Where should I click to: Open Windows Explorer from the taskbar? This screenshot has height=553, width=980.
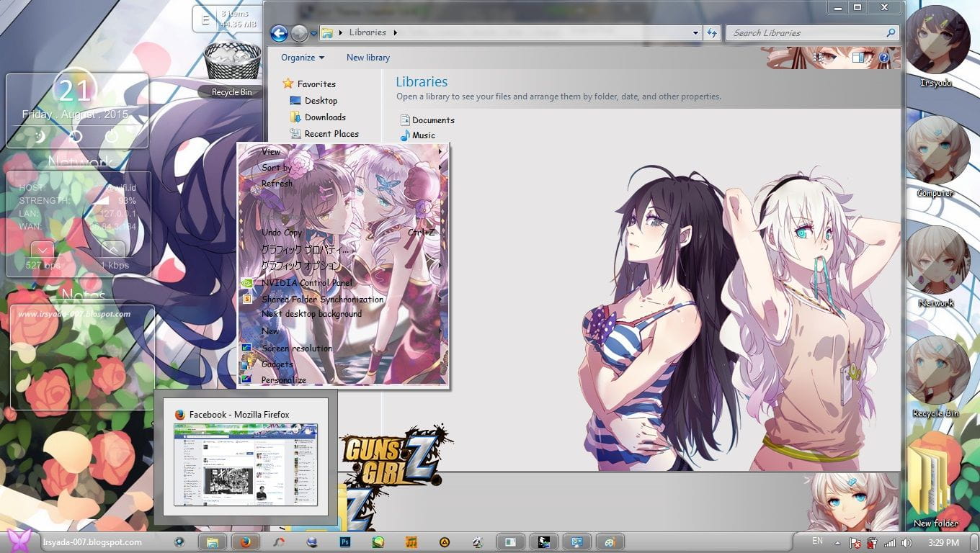[x=213, y=541]
